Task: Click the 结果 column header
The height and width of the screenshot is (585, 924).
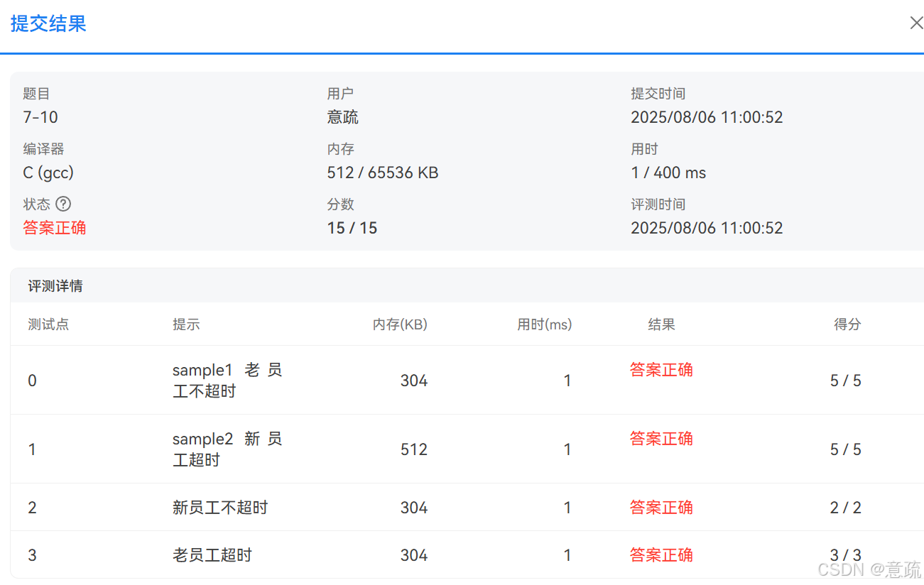Action: (x=661, y=324)
